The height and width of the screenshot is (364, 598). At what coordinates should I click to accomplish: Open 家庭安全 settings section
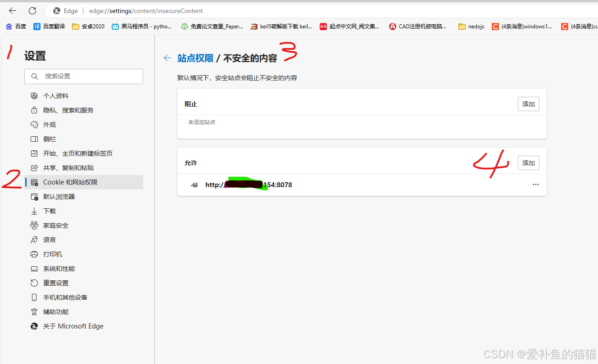(84, 225)
